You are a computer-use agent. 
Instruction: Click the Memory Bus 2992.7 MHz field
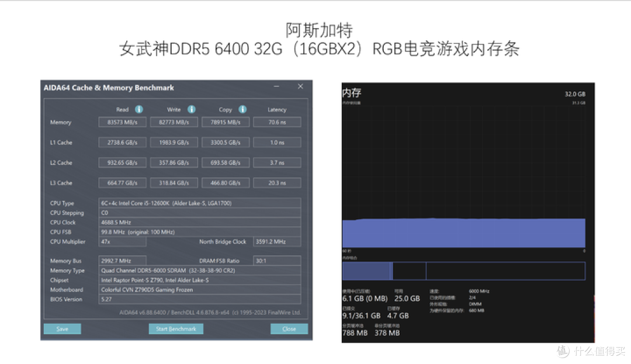point(122,261)
